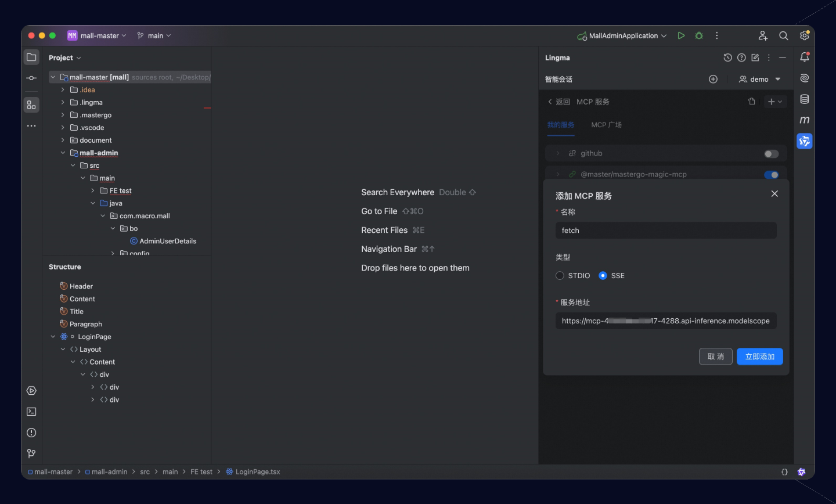Image resolution: width=836 pixels, height=504 pixels.
Task: Open Lingma help icon
Action: coord(741,57)
